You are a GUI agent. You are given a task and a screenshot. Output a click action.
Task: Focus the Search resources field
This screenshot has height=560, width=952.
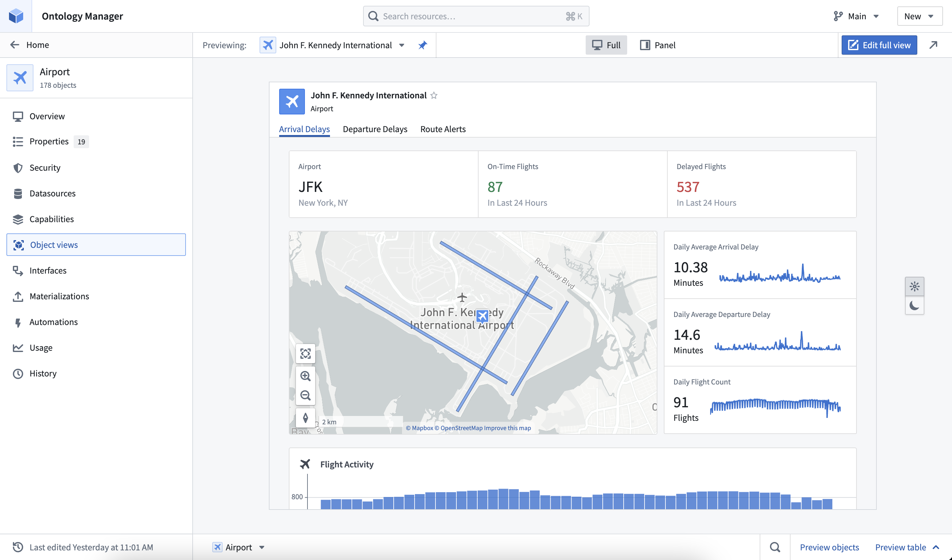tap(476, 16)
